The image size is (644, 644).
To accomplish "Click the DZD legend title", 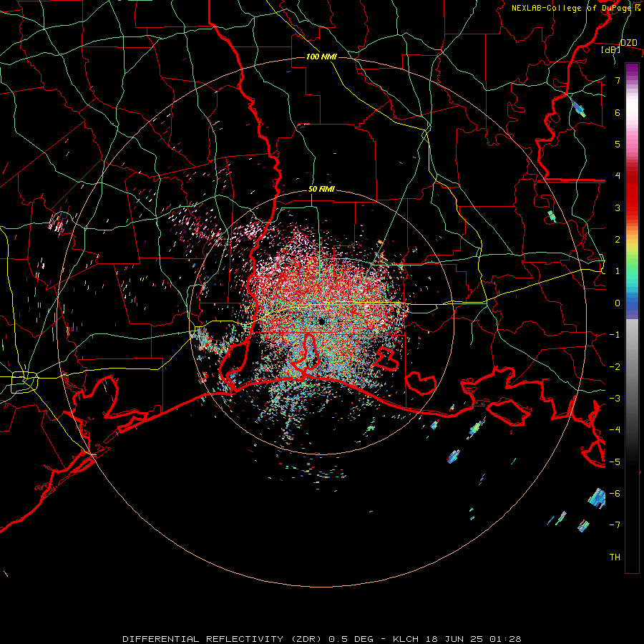I will [x=628, y=43].
